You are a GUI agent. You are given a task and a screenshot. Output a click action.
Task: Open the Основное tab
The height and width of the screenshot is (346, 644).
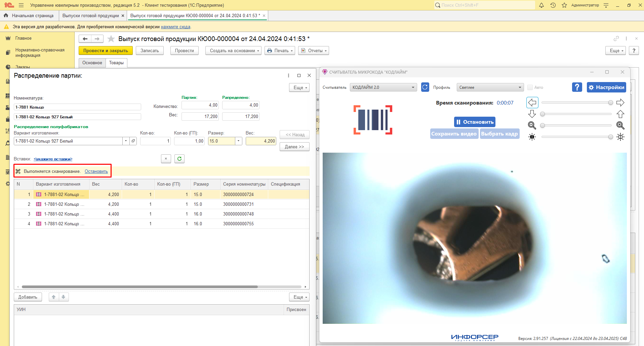pos(92,63)
